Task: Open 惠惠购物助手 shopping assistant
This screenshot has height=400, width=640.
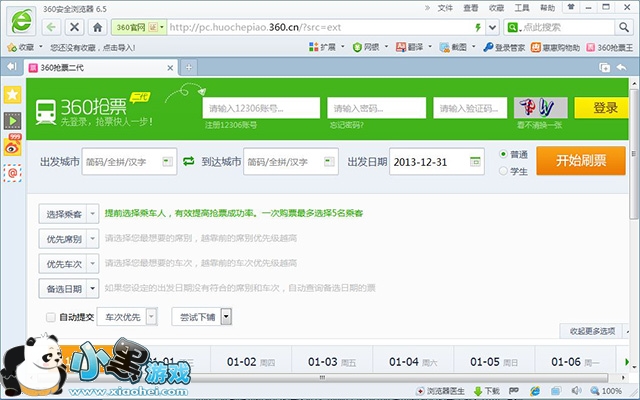Action: point(555,47)
